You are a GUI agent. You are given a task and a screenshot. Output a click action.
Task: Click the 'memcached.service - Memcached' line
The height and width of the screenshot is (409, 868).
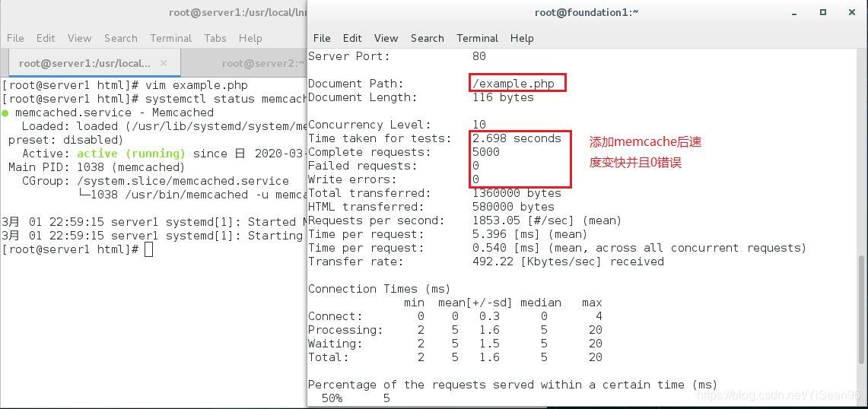[114, 113]
